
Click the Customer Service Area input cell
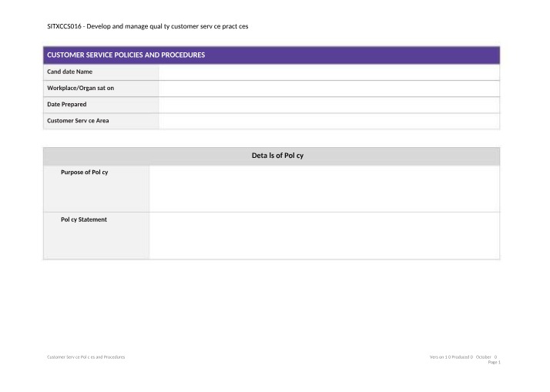pos(329,122)
